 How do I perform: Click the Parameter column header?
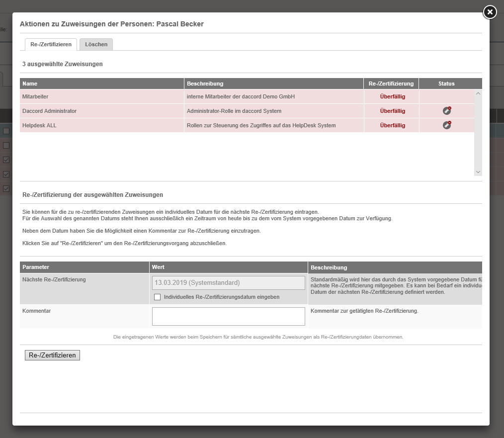pos(84,267)
